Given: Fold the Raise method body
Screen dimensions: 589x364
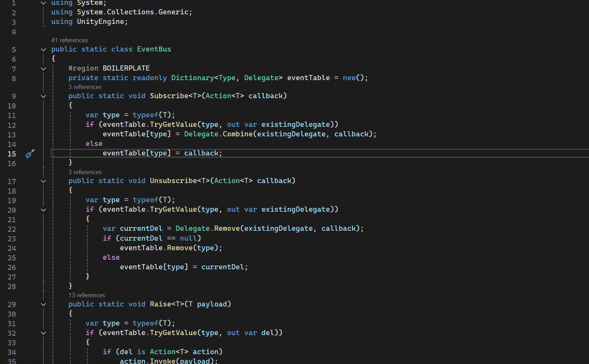Looking at the screenshot, I should click(x=43, y=304).
